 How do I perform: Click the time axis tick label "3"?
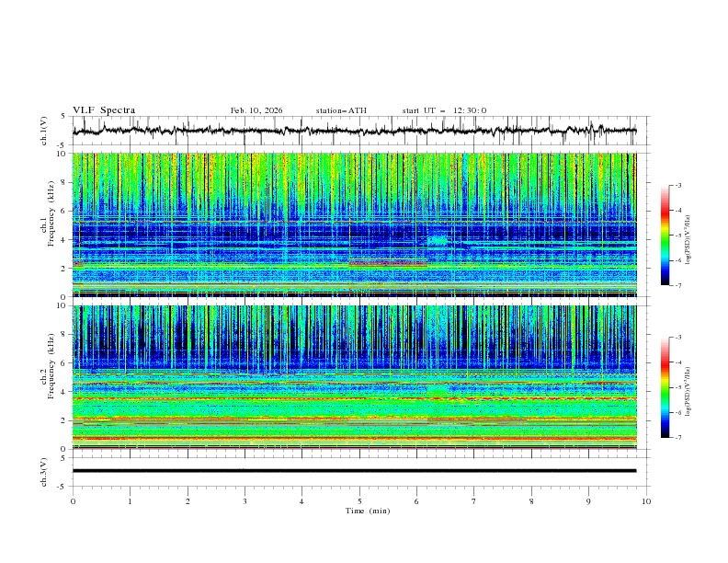tap(245, 501)
